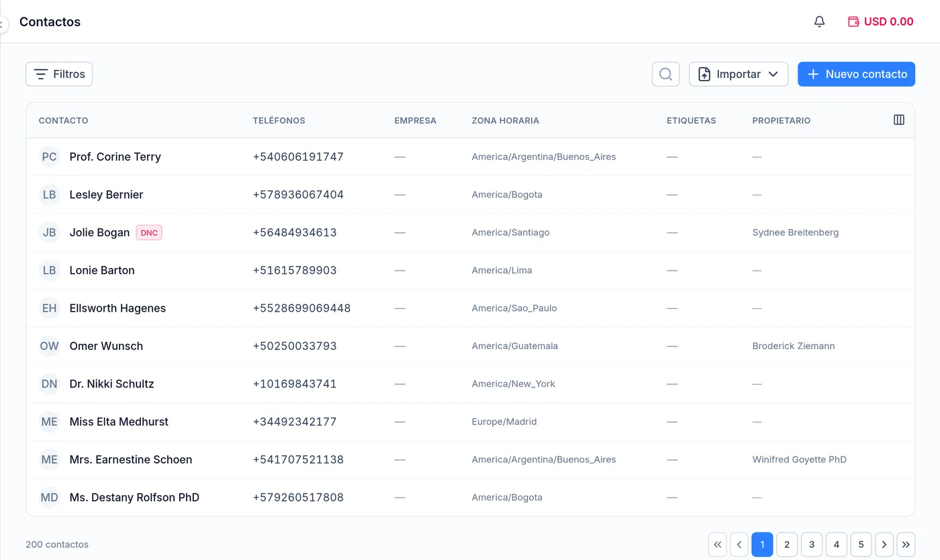Click the PC avatar of Prof. Corine Terry

pos(50,157)
